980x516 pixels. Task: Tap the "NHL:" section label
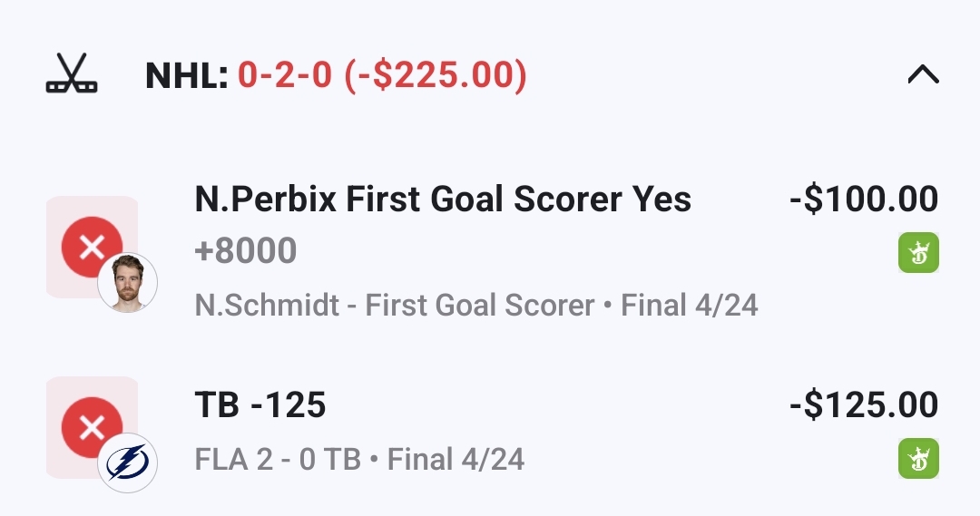(186, 76)
